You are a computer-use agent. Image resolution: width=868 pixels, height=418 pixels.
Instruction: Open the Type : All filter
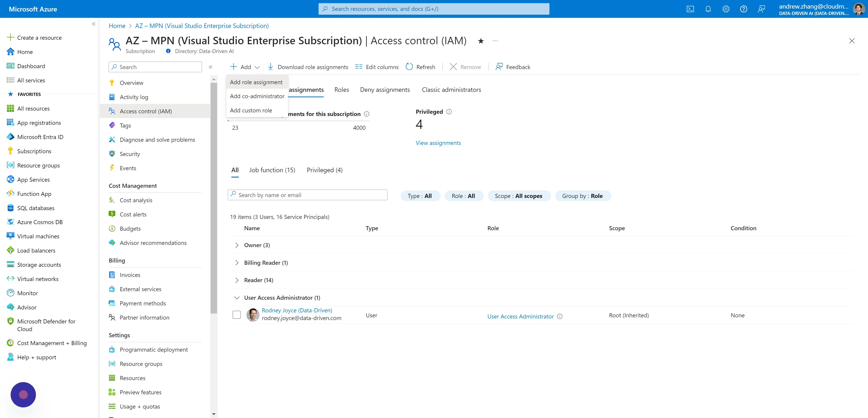click(x=420, y=196)
